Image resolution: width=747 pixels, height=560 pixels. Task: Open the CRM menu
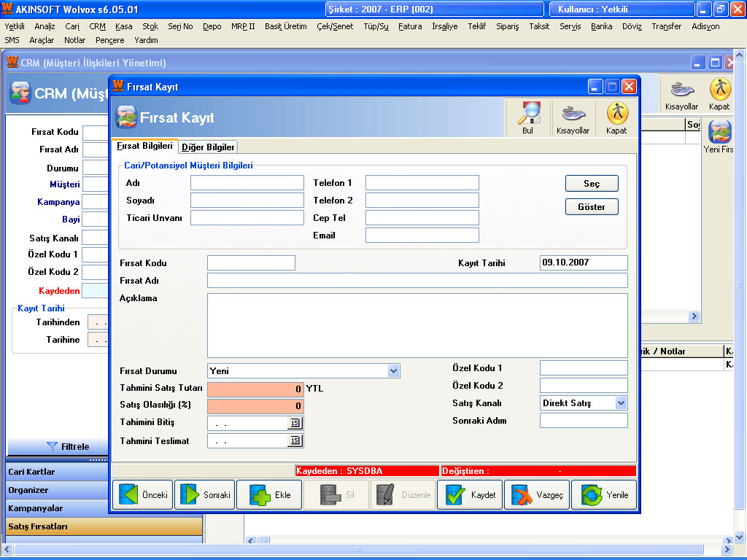[97, 27]
